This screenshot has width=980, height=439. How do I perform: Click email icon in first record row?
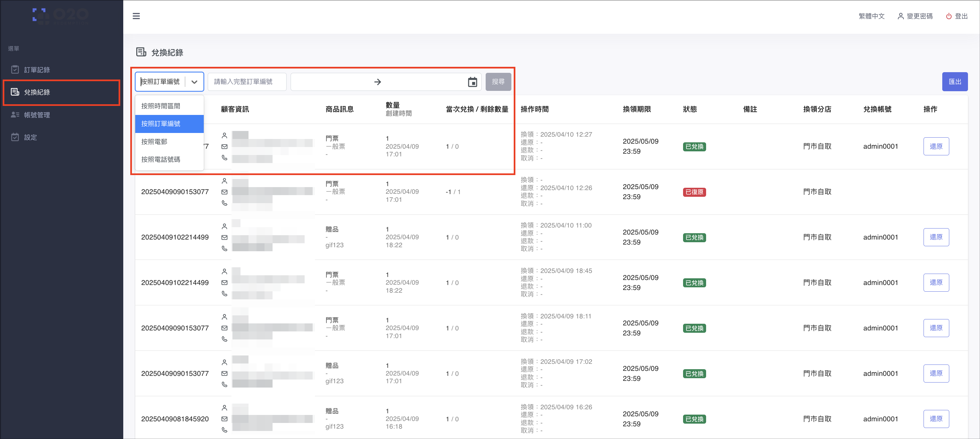point(224,146)
